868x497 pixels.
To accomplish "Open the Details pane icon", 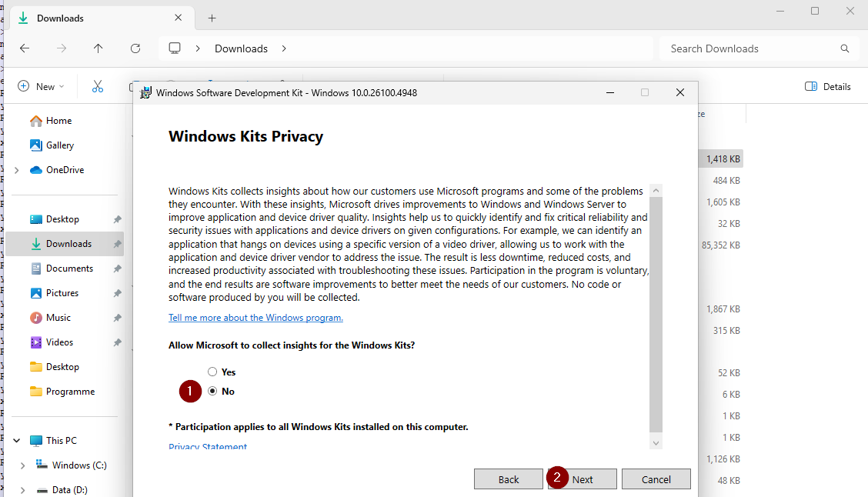I will pyautogui.click(x=811, y=86).
